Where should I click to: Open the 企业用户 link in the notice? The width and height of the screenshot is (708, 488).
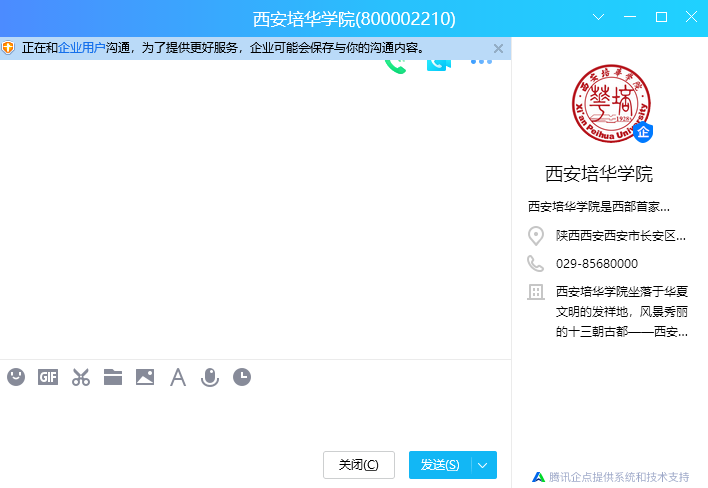click(82, 48)
